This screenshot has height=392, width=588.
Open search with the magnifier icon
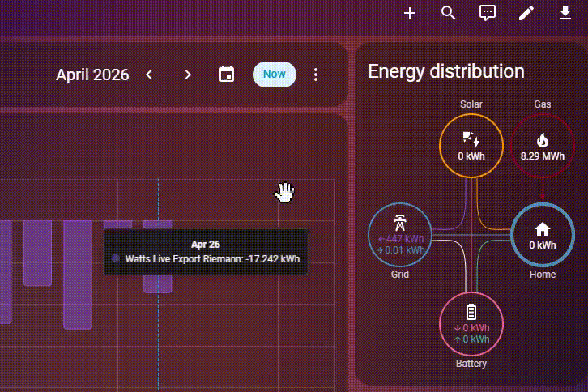pos(449,13)
